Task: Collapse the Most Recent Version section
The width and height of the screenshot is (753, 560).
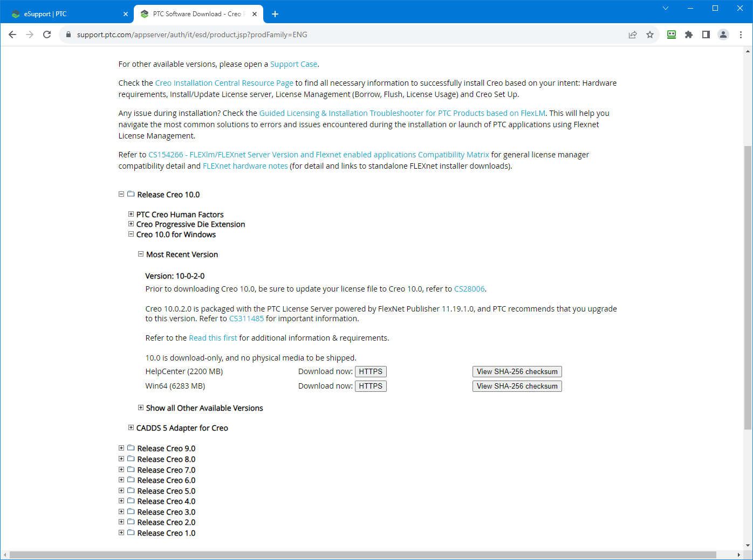Action: click(141, 254)
